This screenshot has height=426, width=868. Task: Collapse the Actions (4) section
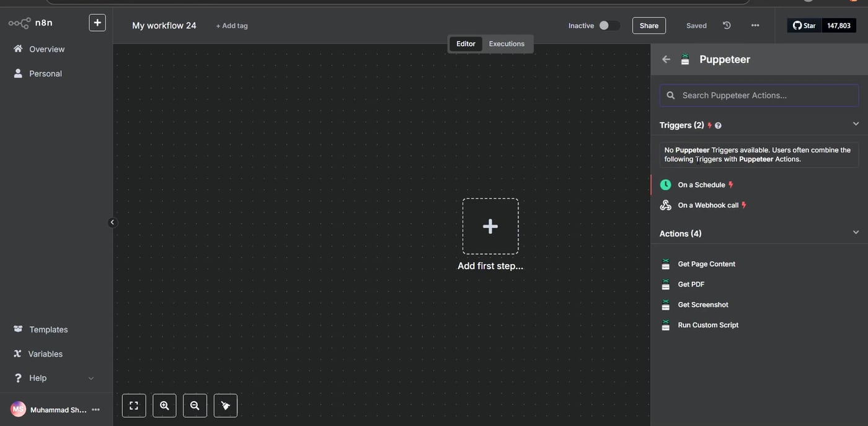(856, 233)
